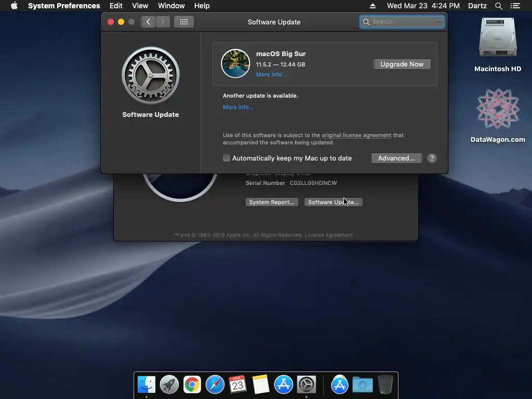Click the Dartz user name in the menu bar

click(x=477, y=6)
